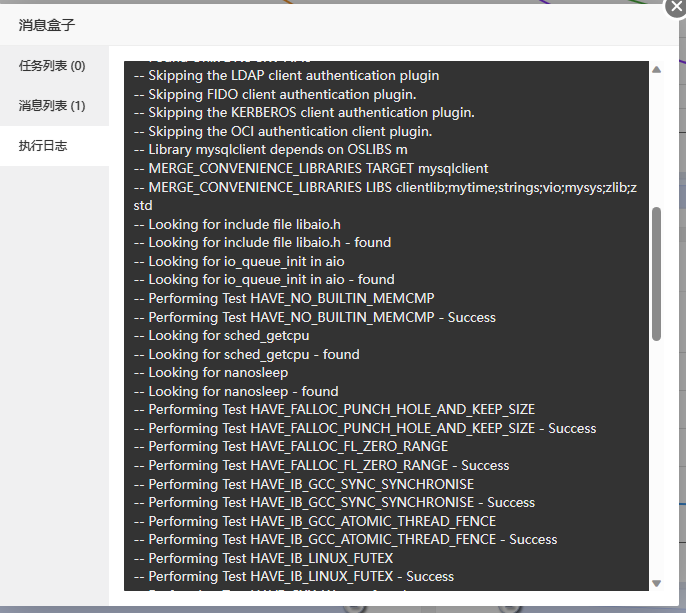
Task: Click the log scrollbar thumb
Action: click(656, 274)
